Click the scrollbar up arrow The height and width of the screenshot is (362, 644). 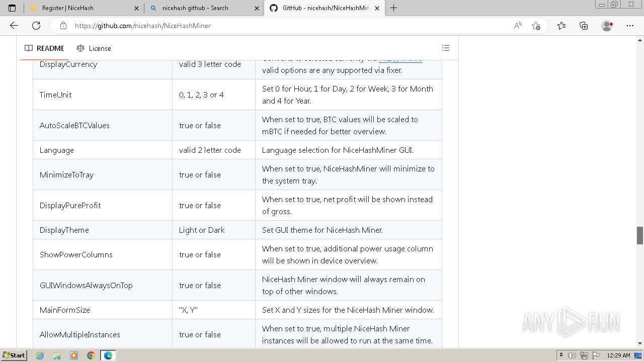click(640, 39)
